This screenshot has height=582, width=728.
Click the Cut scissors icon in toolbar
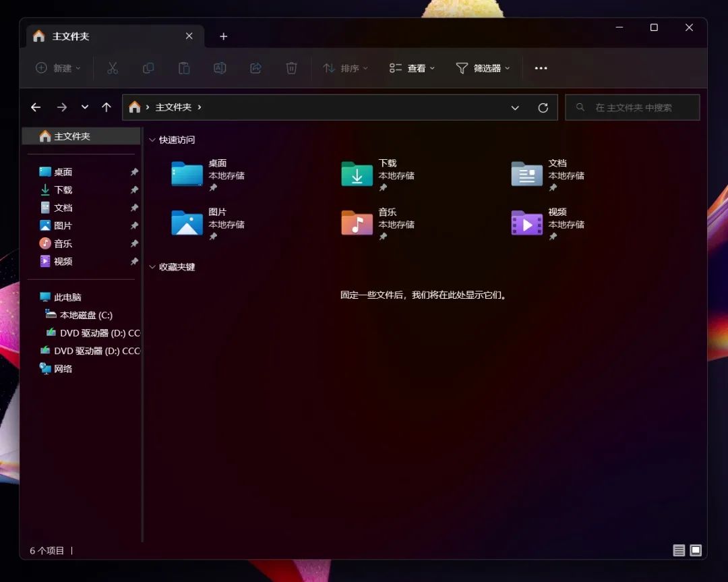coord(113,68)
